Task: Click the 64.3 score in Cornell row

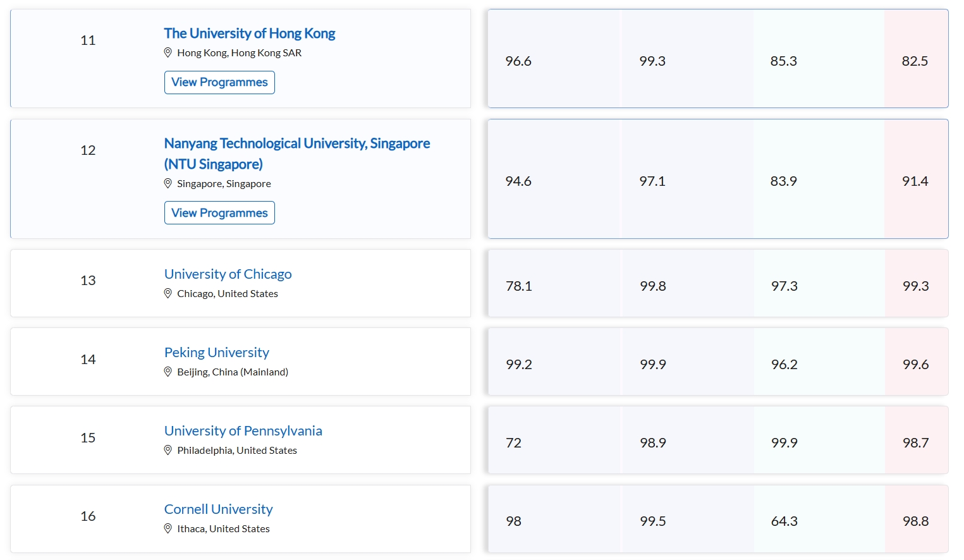Action: [784, 521]
